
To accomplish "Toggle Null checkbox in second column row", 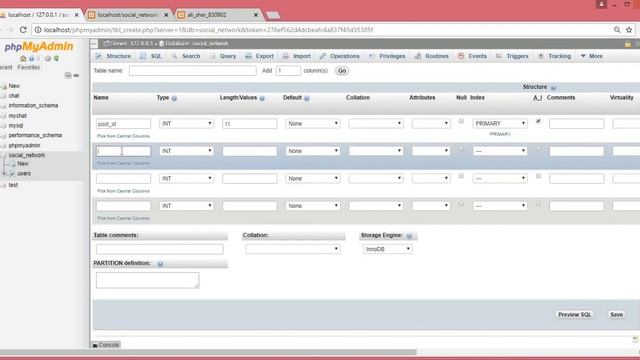I will point(461,149).
